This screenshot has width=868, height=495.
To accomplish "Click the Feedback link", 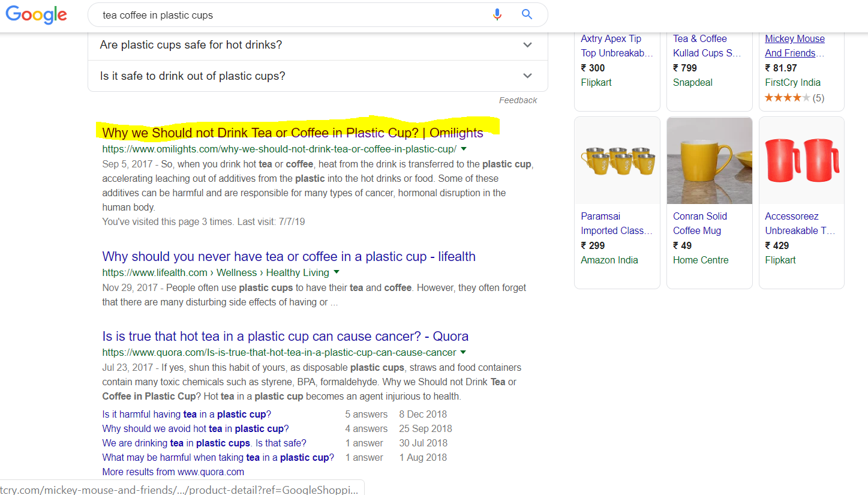I will [x=518, y=100].
